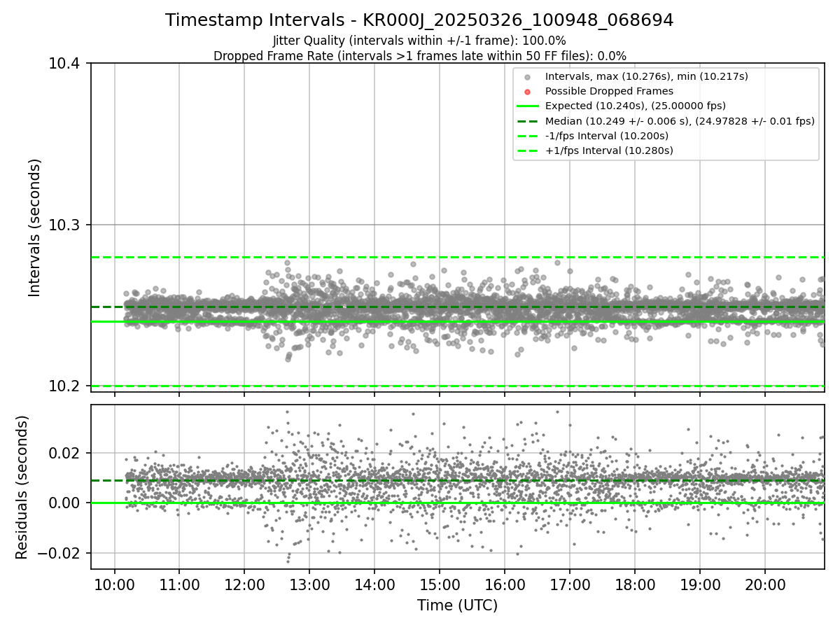840x630 pixels.
Task: Click the gray Intervals legend marker
Action: [528, 77]
